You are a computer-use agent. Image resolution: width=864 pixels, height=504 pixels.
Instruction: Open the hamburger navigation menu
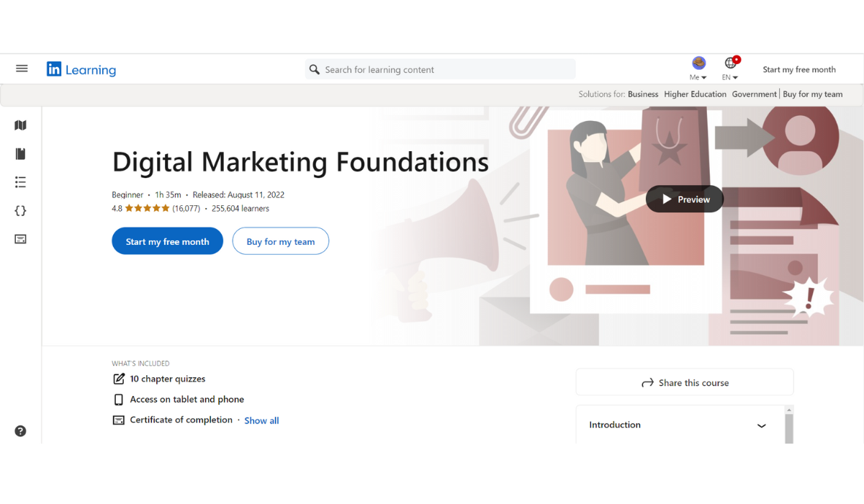[22, 68]
